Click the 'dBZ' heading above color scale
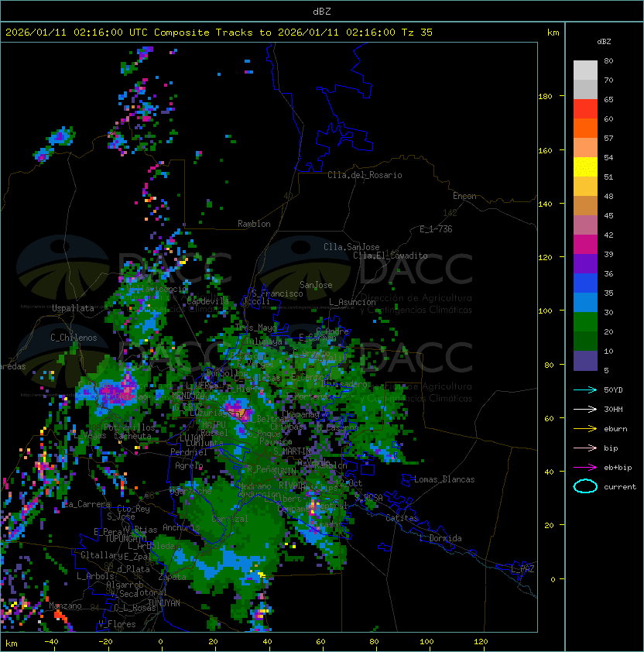 pos(604,42)
